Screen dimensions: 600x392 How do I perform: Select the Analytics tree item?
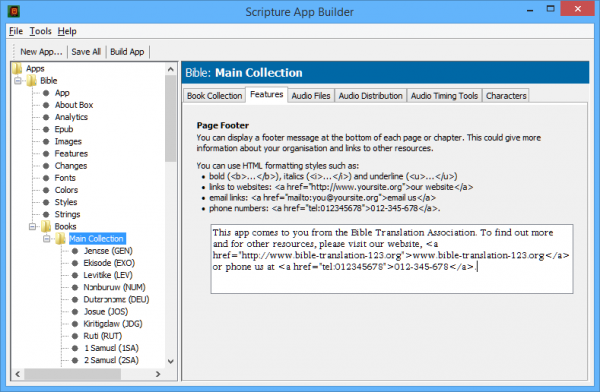(x=71, y=117)
